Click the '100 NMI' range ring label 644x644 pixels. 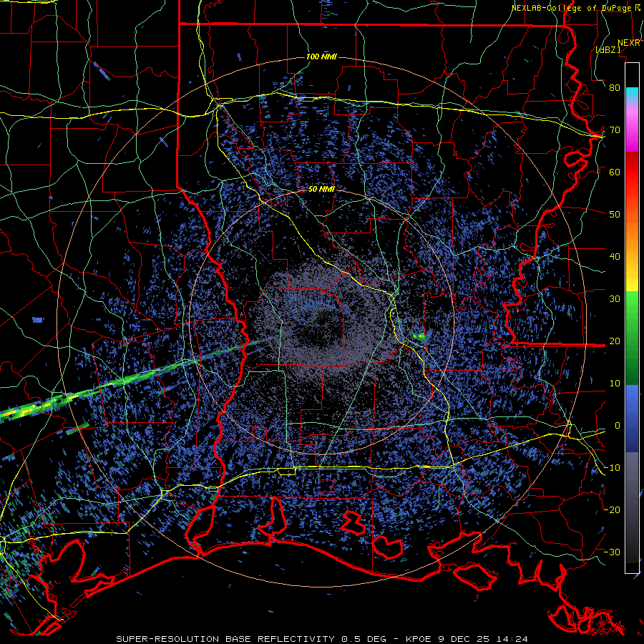(x=321, y=57)
